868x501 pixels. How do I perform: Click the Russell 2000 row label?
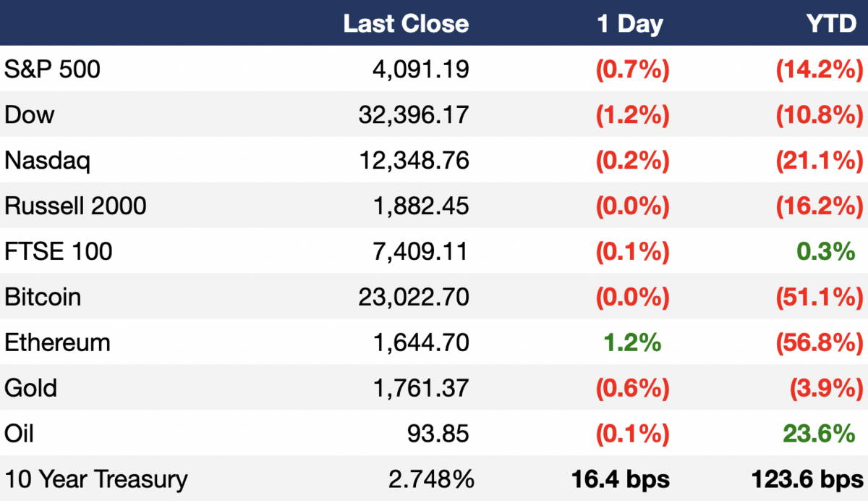[75, 206]
